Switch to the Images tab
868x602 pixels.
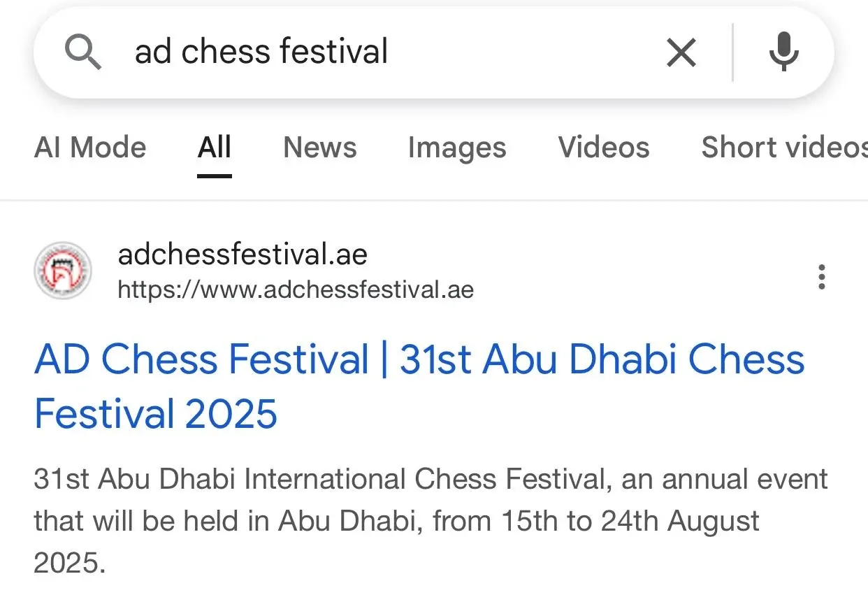pos(457,148)
